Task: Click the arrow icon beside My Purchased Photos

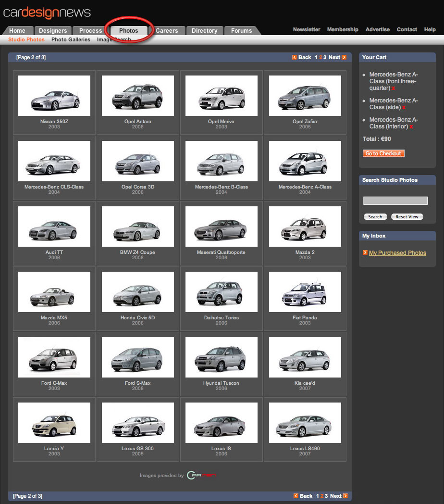Action: pos(365,252)
